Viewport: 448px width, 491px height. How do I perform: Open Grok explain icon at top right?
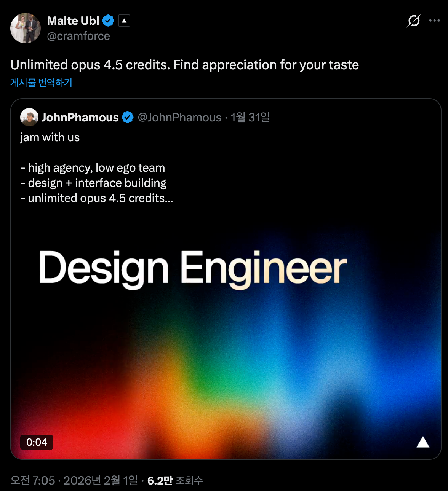coord(414,21)
